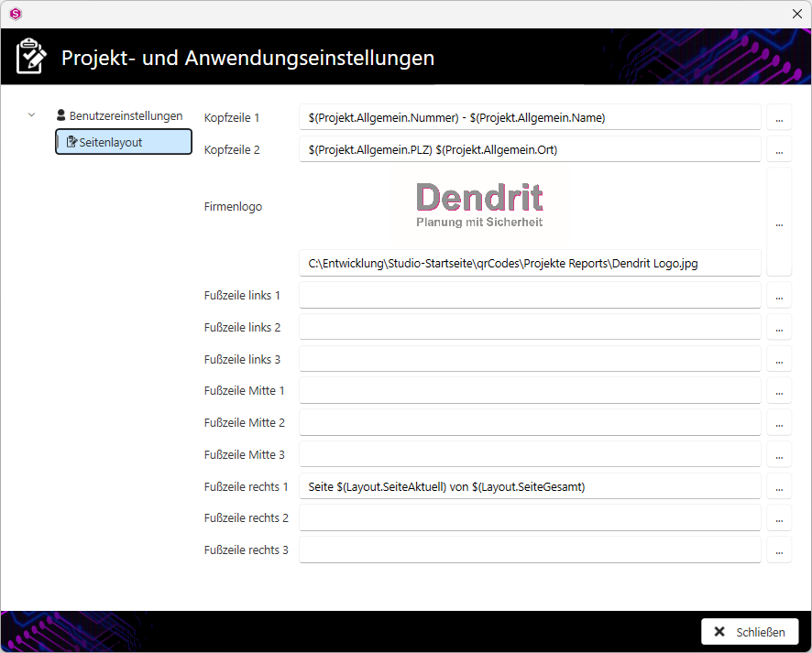Open ellipsis button for Fußzeile Mitte 3

(779, 454)
